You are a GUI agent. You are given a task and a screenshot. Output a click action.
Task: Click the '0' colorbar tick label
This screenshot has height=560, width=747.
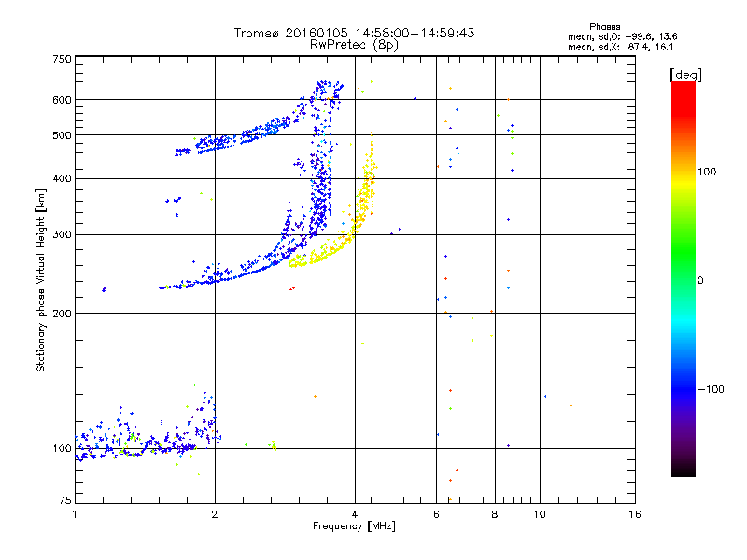700,281
